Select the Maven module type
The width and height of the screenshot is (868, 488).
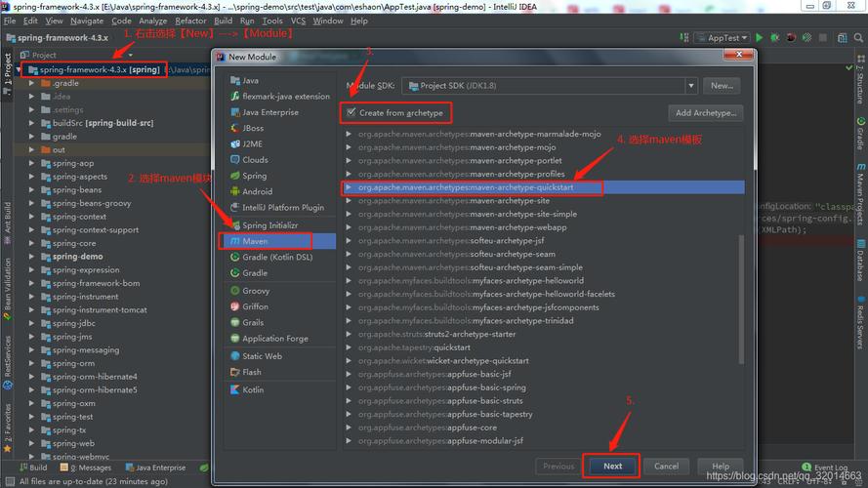[279, 241]
